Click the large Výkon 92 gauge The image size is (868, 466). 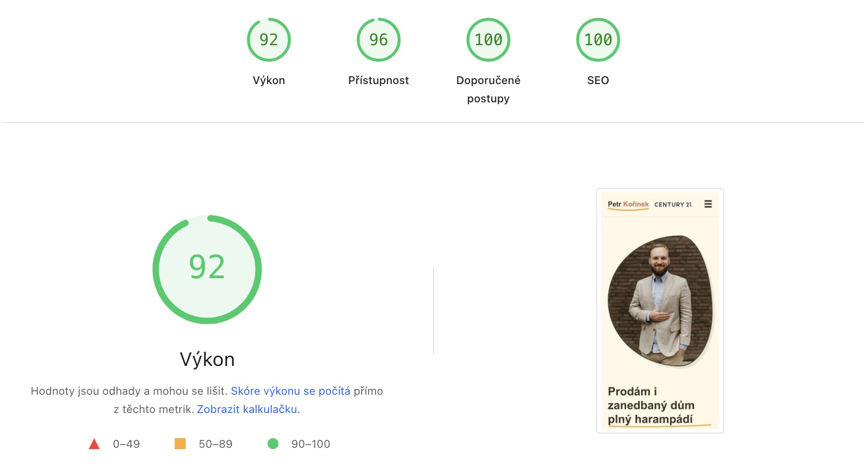click(207, 269)
